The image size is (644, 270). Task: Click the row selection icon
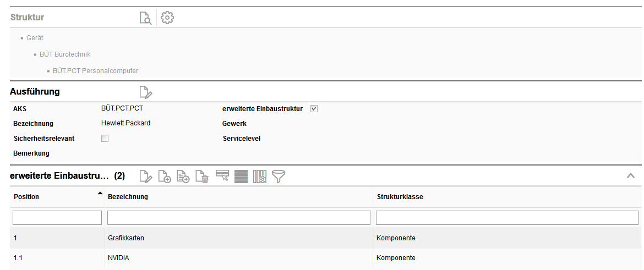222,177
